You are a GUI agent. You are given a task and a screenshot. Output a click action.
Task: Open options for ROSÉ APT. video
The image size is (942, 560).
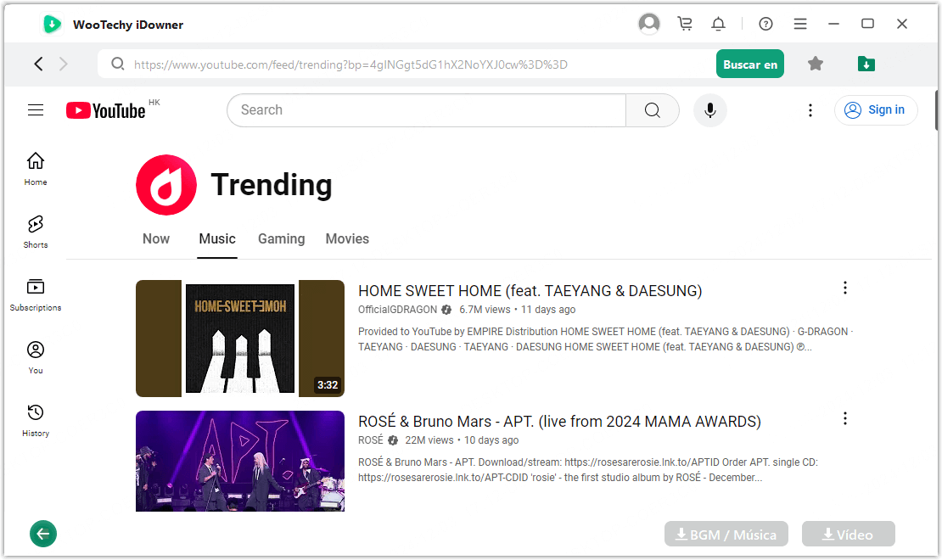pyautogui.click(x=844, y=418)
